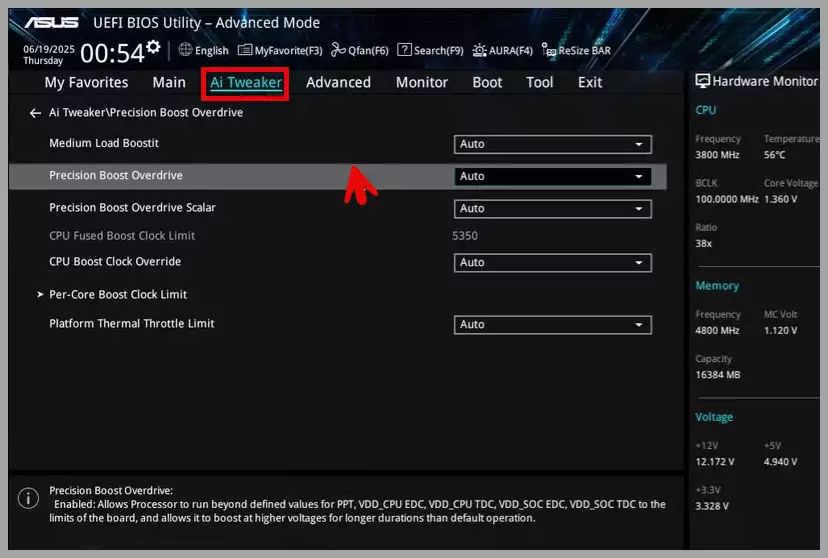Open Qfan(F6) fan control icon
The height and width of the screenshot is (558, 828).
pos(338,50)
